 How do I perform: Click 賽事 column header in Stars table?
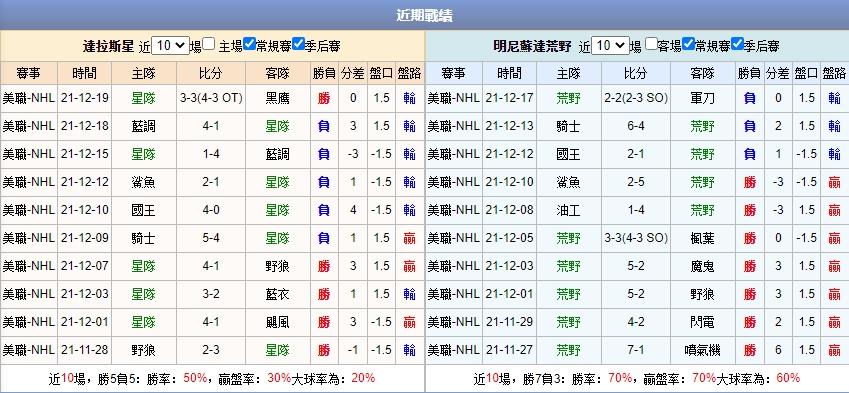coord(29,73)
